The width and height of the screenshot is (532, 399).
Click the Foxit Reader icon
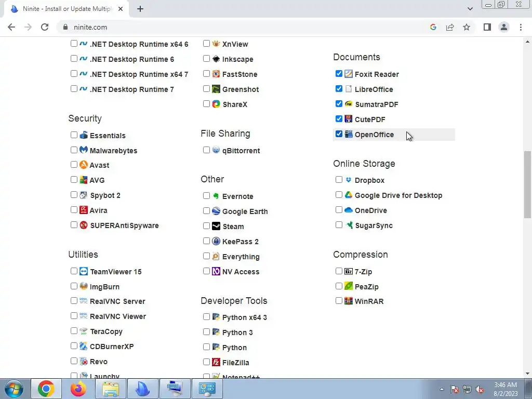(349, 74)
